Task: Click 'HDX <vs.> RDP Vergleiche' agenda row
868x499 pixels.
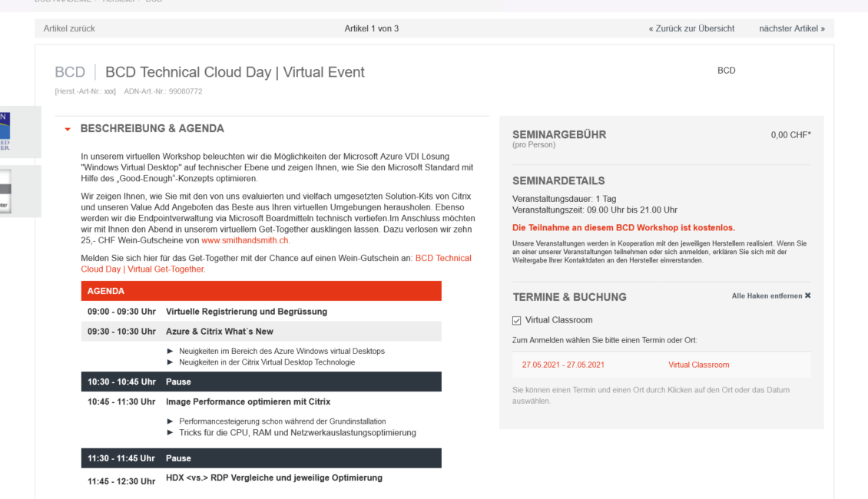Action: click(x=261, y=479)
